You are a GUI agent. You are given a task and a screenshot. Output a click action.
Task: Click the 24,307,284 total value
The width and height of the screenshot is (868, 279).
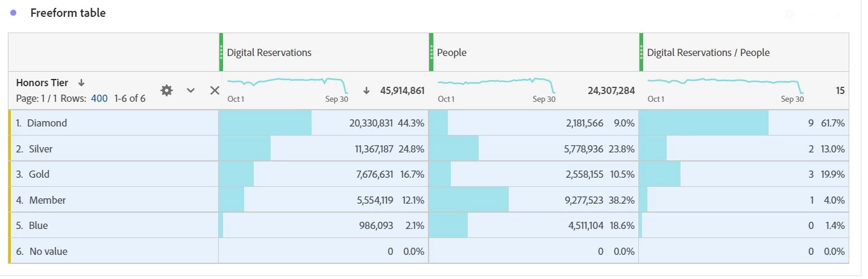[611, 90]
